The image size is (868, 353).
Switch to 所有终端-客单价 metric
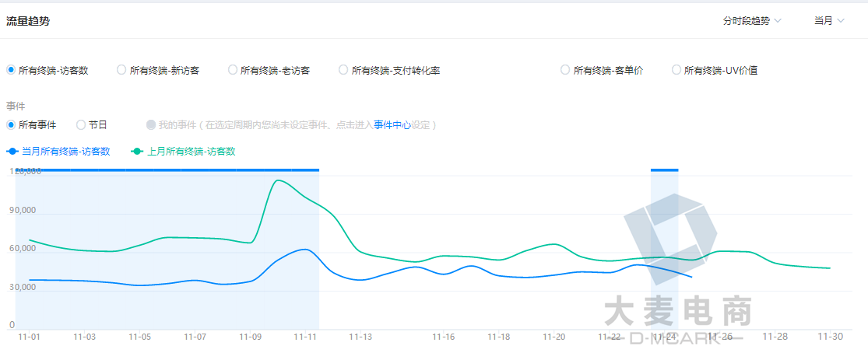565,70
